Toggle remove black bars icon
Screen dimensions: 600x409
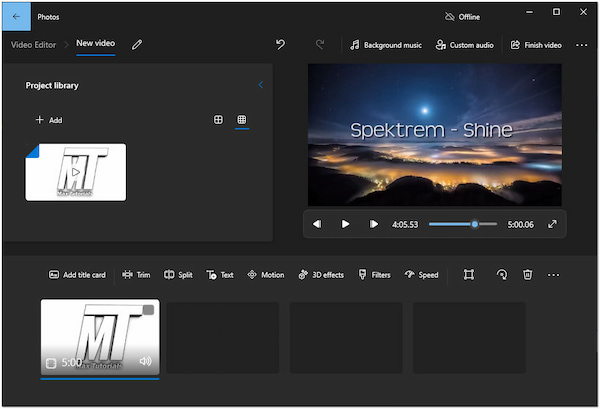coord(469,275)
